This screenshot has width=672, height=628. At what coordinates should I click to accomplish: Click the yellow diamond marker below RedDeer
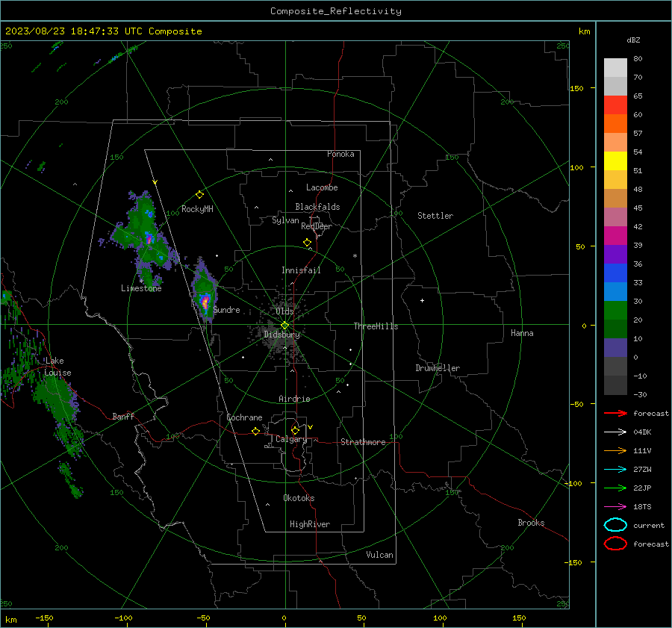coord(307,243)
